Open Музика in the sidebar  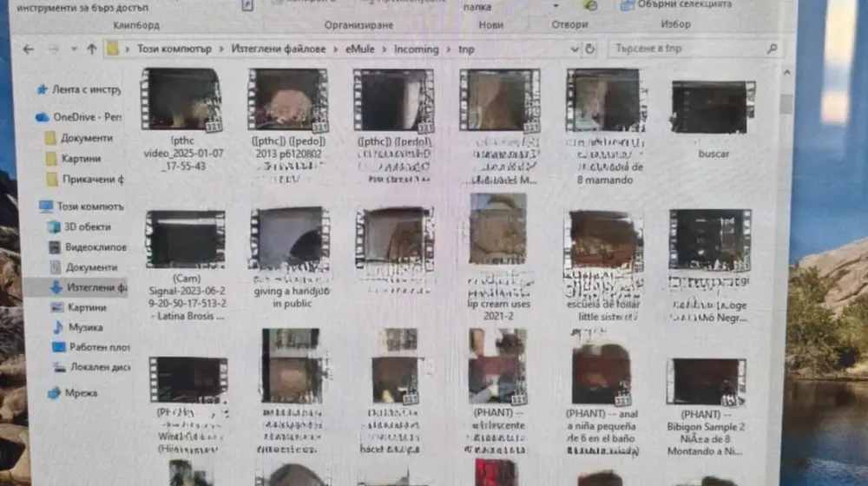pos(77,327)
